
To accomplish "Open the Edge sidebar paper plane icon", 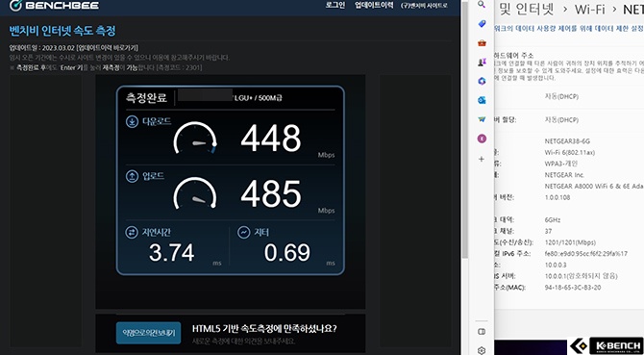I will point(483,119).
